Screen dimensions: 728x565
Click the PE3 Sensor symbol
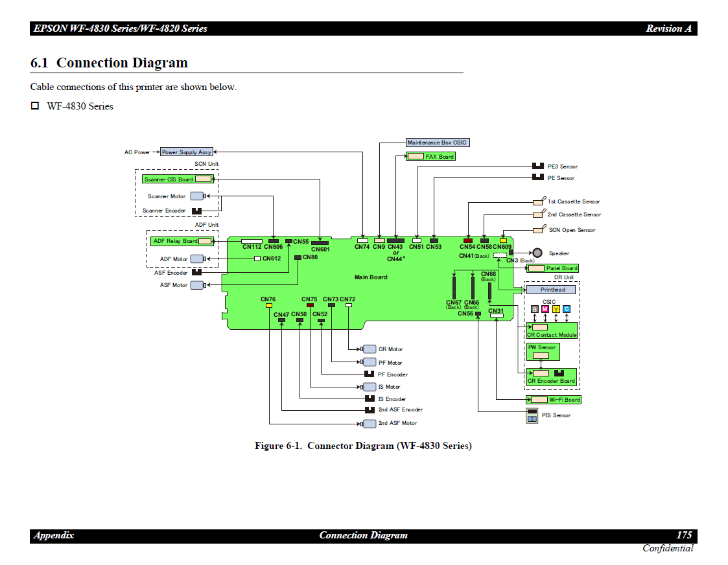tap(537, 167)
